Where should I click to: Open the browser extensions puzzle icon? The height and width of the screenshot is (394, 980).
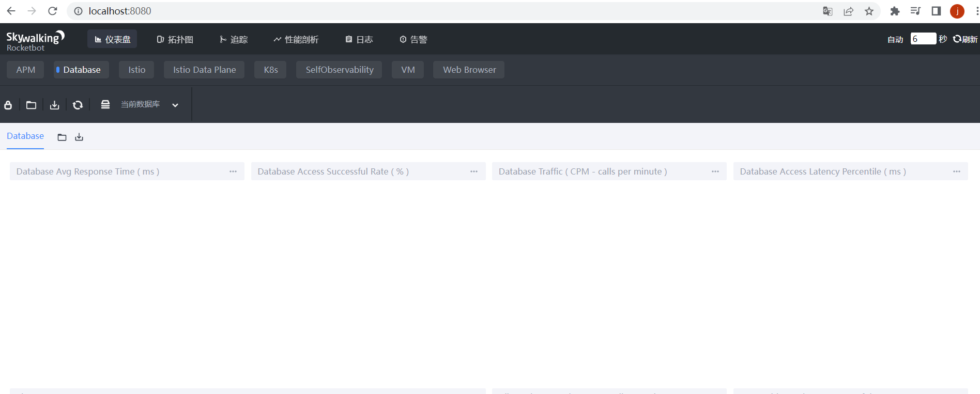pyautogui.click(x=895, y=11)
